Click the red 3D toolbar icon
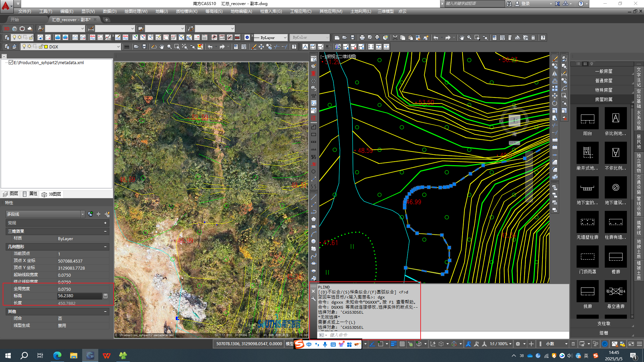The width and height of the screenshot is (644, 362). point(6,29)
